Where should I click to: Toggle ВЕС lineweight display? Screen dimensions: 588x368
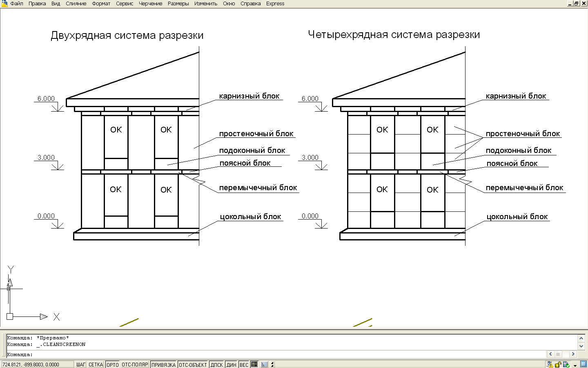[x=244, y=365]
